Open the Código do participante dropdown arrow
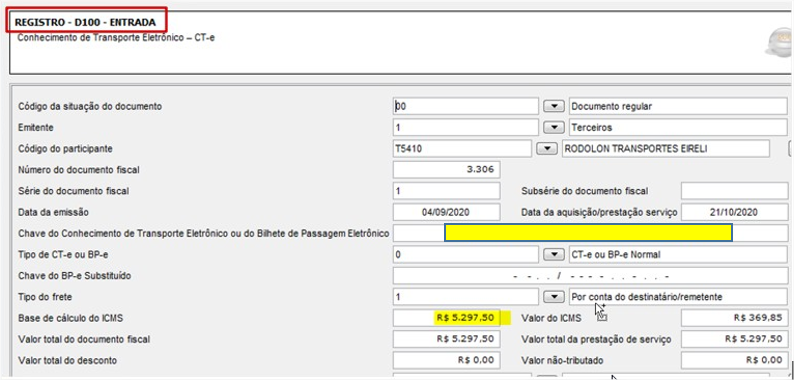The height and width of the screenshot is (380, 794). point(547,149)
